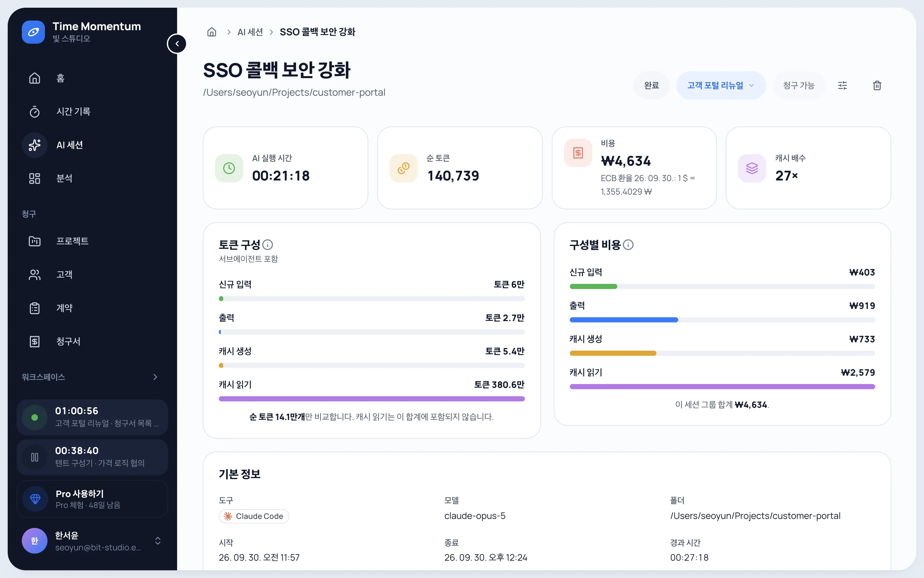The height and width of the screenshot is (578, 924).
Task: Open the 한서윤 account switcher arrows
Action: pos(158,540)
